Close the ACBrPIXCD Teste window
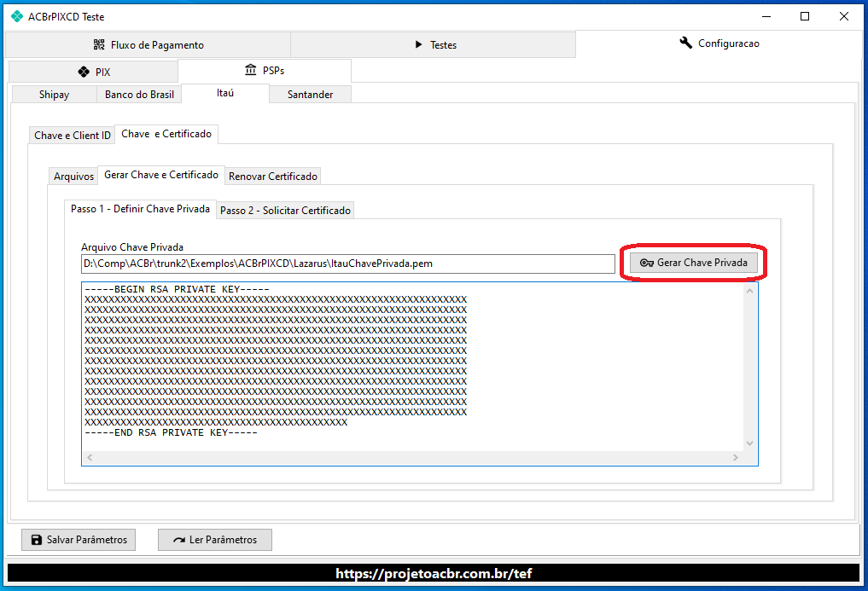Viewport: 868px width, 591px height. coord(843,16)
